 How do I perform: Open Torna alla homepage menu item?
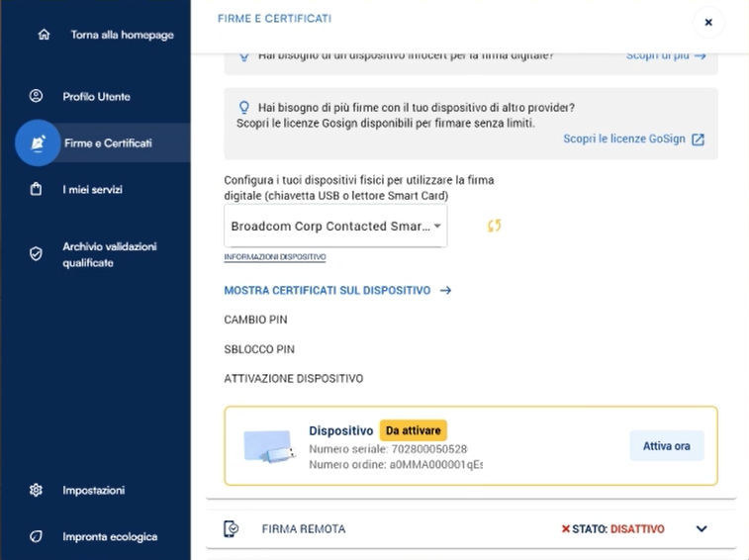click(x=122, y=35)
